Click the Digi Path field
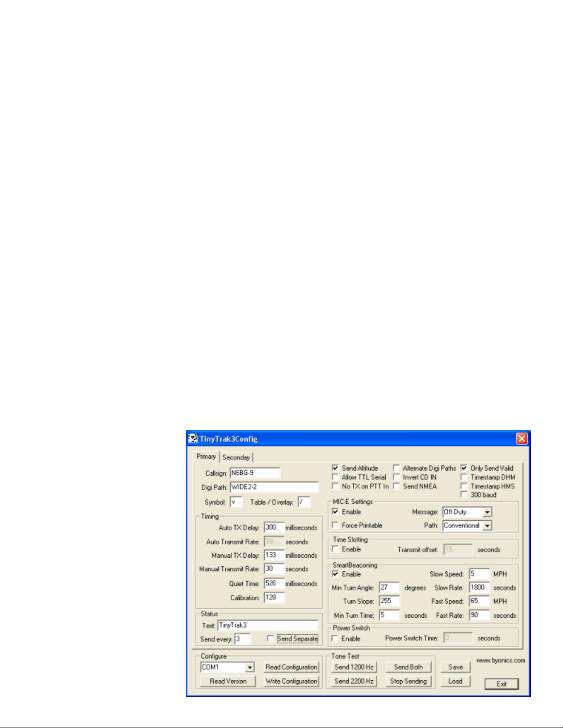 click(274, 487)
